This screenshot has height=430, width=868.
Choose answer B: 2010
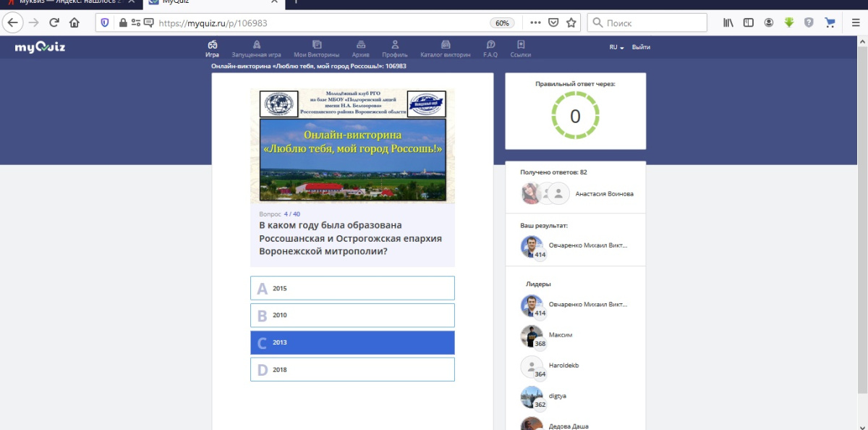pos(352,316)
